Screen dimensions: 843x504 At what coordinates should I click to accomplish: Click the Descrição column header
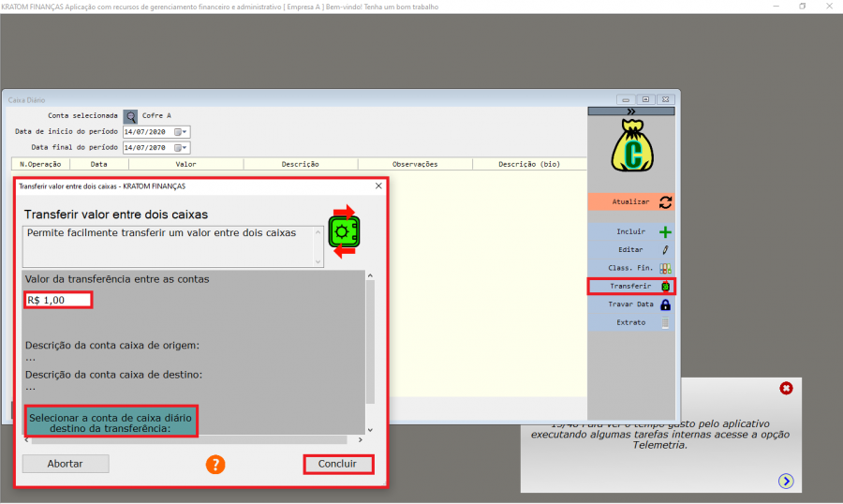[300, 164]
